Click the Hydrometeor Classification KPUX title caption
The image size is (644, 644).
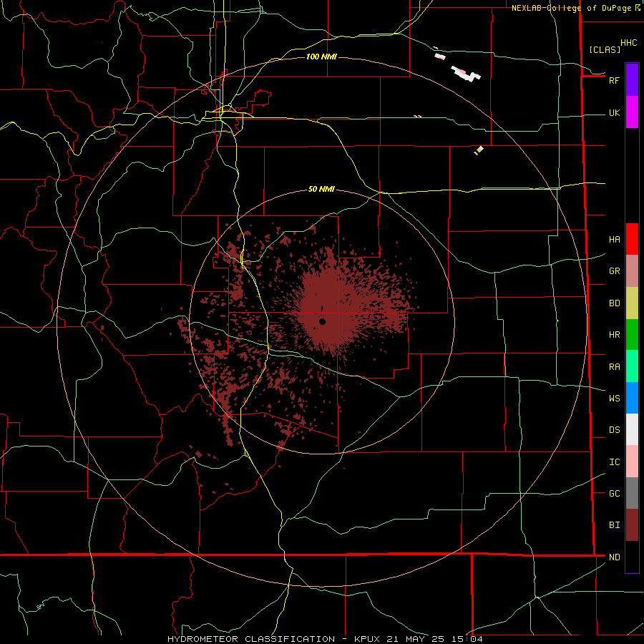tap(325, 639)
